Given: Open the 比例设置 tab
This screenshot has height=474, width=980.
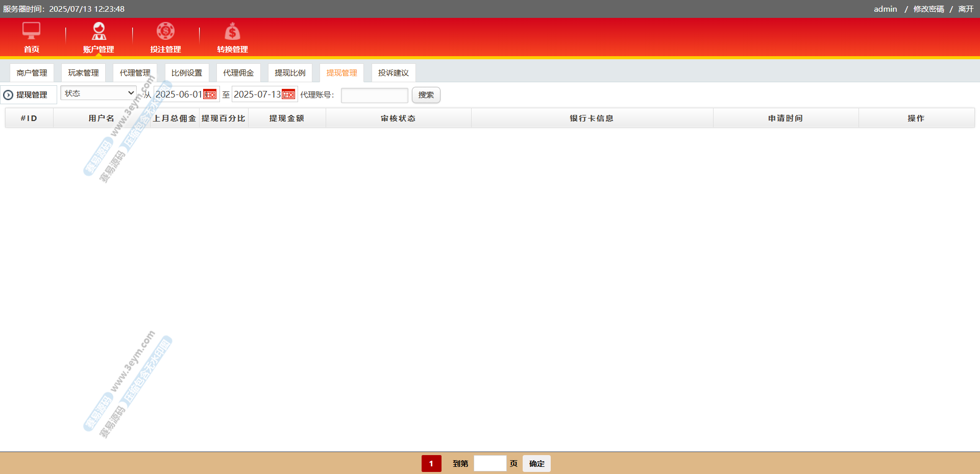Looking at the screenshot, I should pos(187,73).
